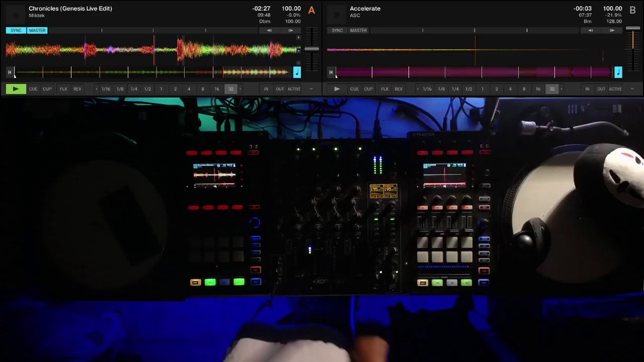This screenshot has width=644, height=362.
Task: Start playback on deck A
Action: (x=16, y=89)
